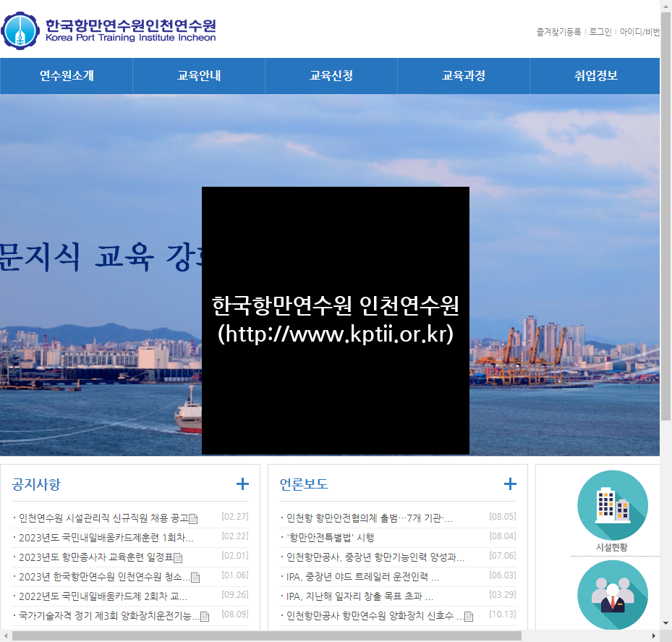The height and width of the screenshot is (642, 672).
Task: Click the 시설현황 label
Action: tap(611, 547)
